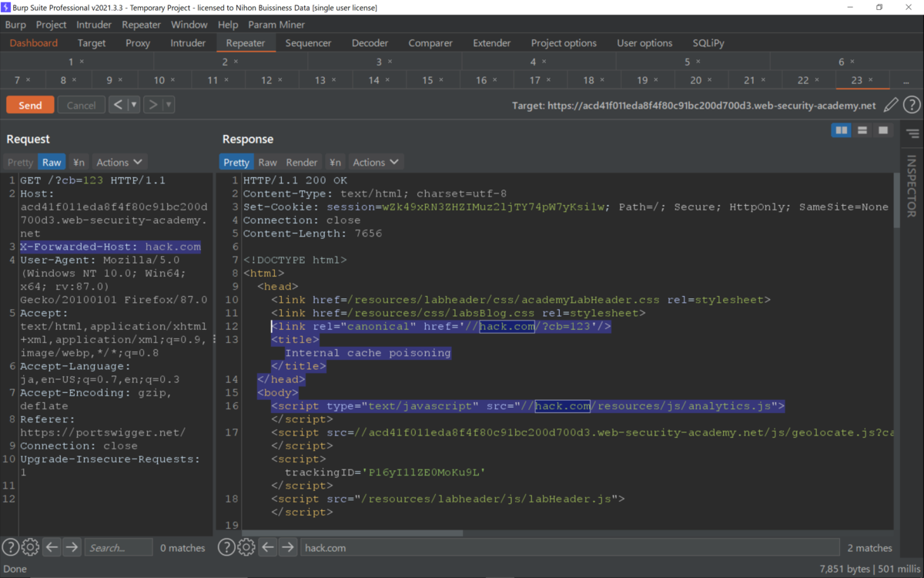Click the X-Forwarded-Host header line
The image size is (924, 578).
[110, 247]
